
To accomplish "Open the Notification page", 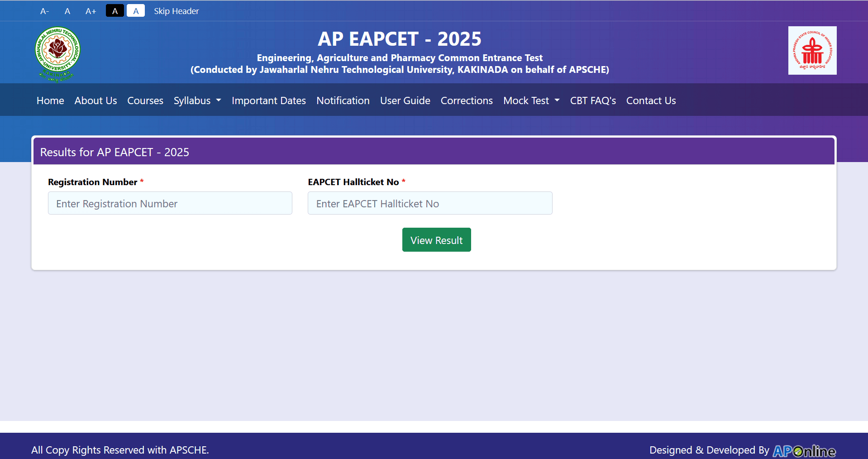I will (343, 100).
